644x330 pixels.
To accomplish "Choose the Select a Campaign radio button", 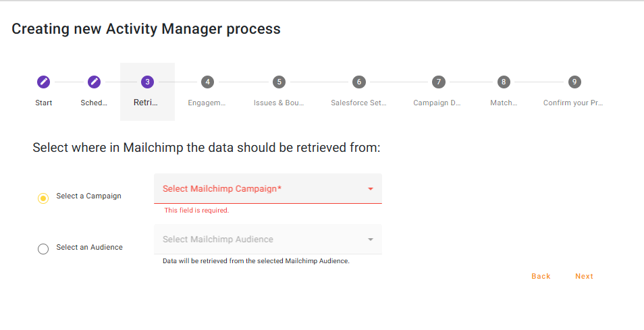I will pos(43,198).
